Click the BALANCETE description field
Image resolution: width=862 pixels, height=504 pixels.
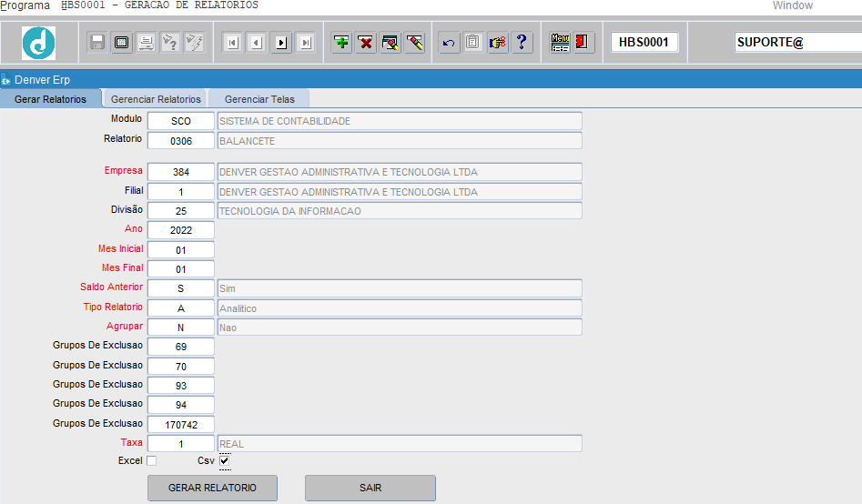[x=400, y=141]
